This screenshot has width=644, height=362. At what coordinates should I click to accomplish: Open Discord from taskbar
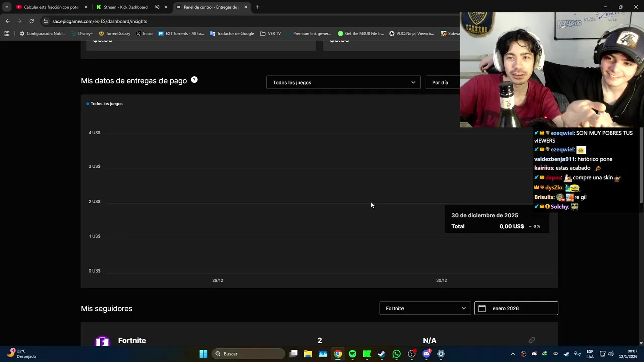click(426, 354)
